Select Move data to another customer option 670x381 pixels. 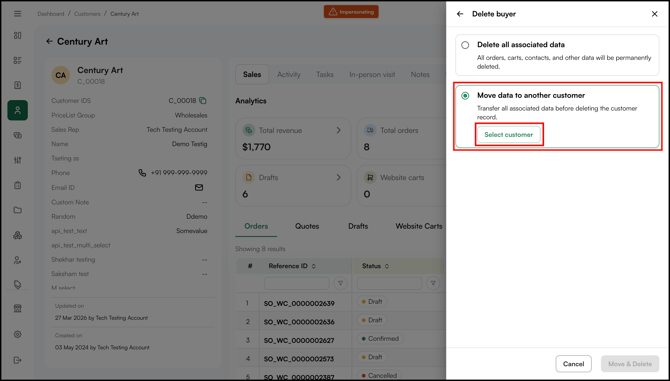click(465, 96)
